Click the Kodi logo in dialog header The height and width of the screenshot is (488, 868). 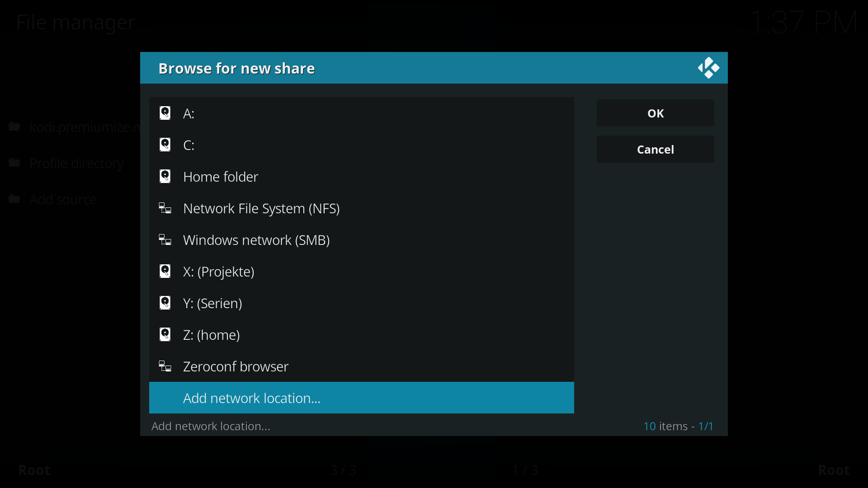708,68
